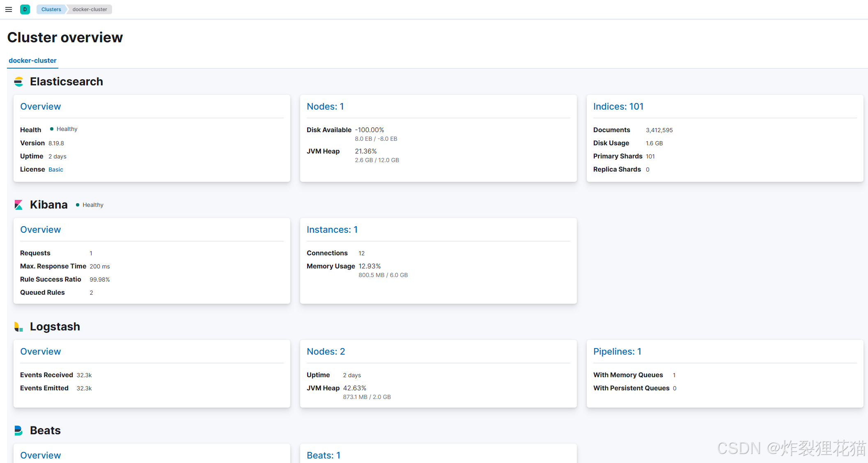The image size is (868, 463).
Task: Click the Basic license link
Action: (x=56, y=170)
